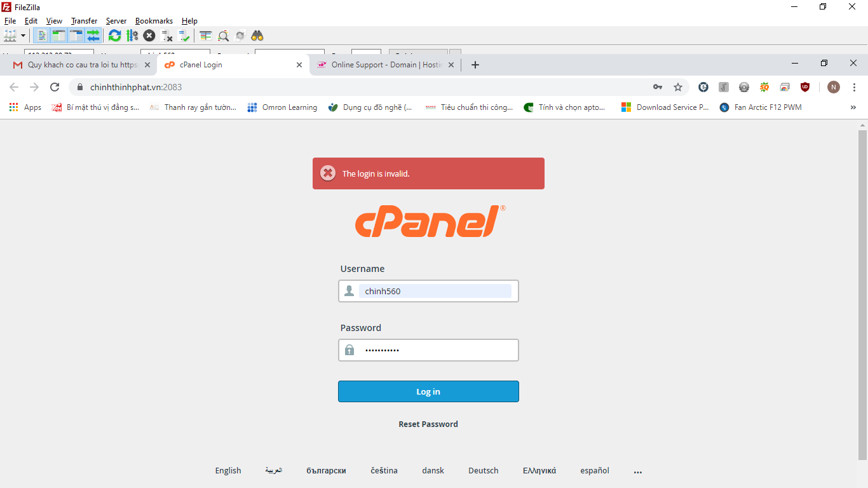Cancel current operation in FileZilla toolbar
The width and height of the screenshot is (868, 488).
(149, 36)
